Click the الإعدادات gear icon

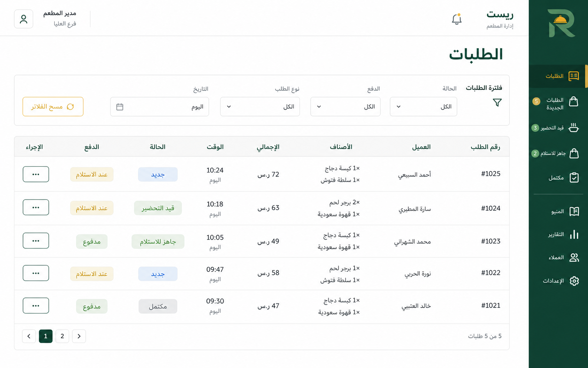(x=574, y=281)
